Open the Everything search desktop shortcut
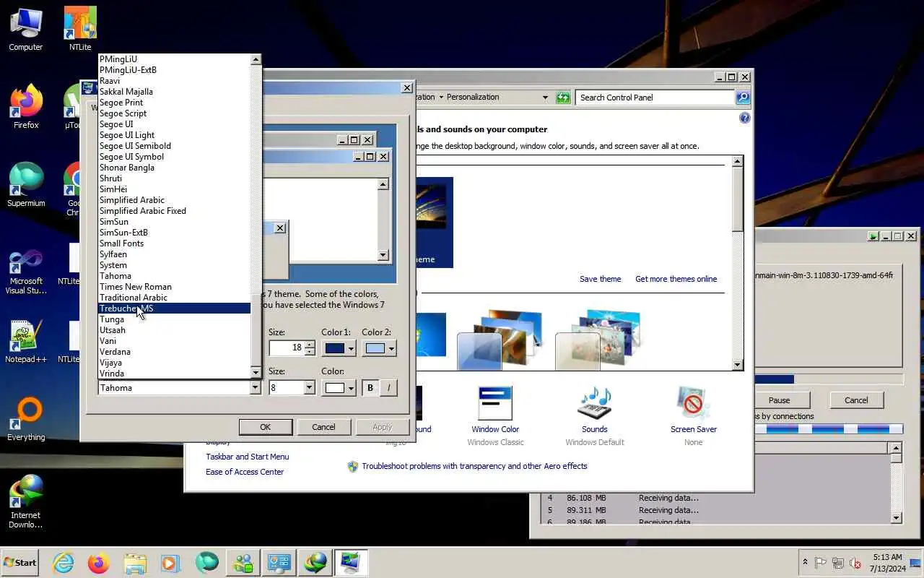The width and height of the screenshot is (924, 578). (x=26, y=419)
